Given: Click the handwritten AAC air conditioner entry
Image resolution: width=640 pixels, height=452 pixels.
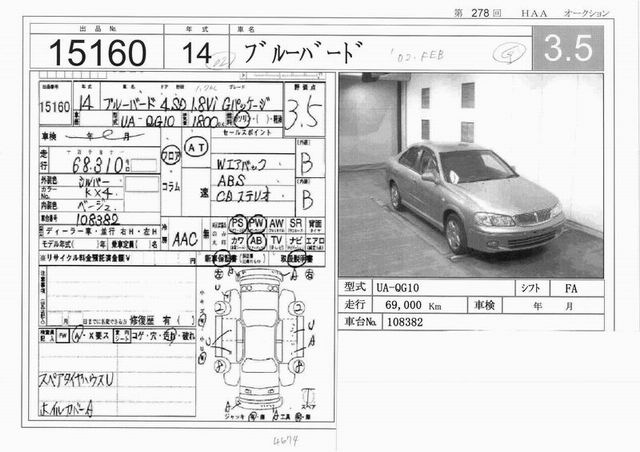Looking at the screenshot, I should click(185, 240).
